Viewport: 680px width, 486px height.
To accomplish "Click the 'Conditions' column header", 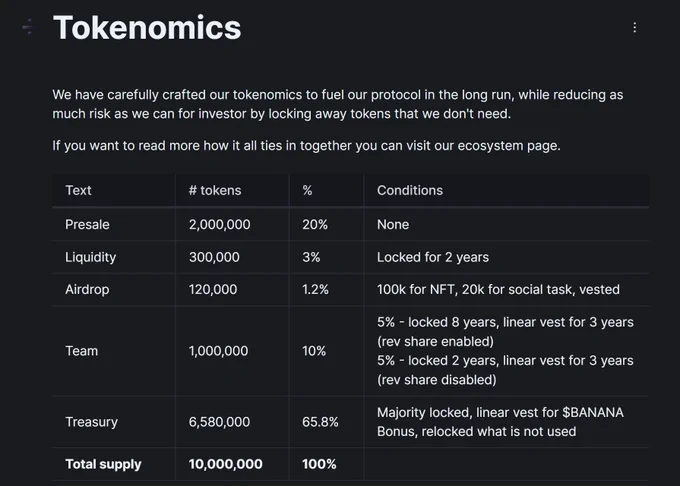I will (x=410, y=190).
